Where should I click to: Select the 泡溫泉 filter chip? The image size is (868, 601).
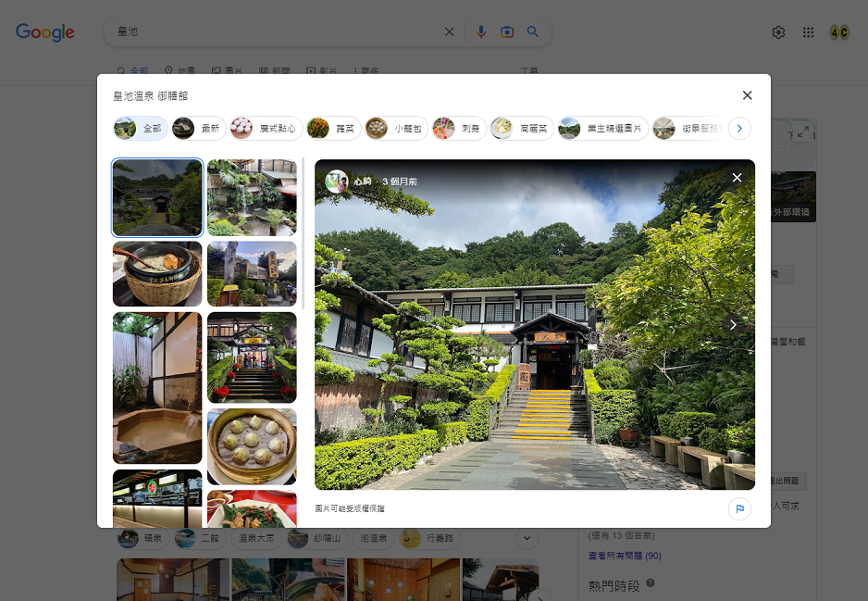374,538
